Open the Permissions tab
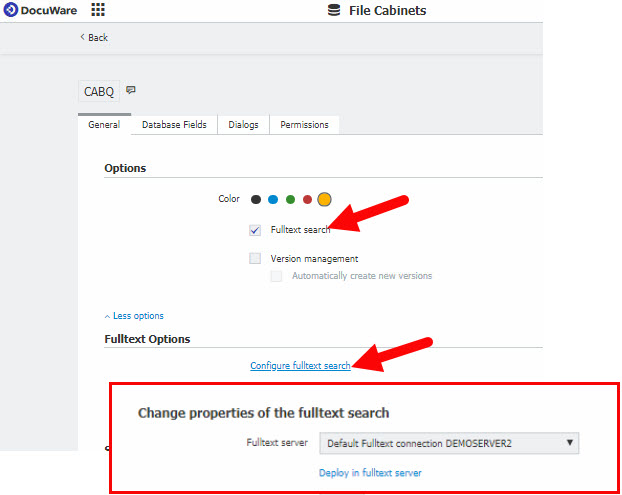The height and width of the screenshot is (495, 622). coord(303,125)
